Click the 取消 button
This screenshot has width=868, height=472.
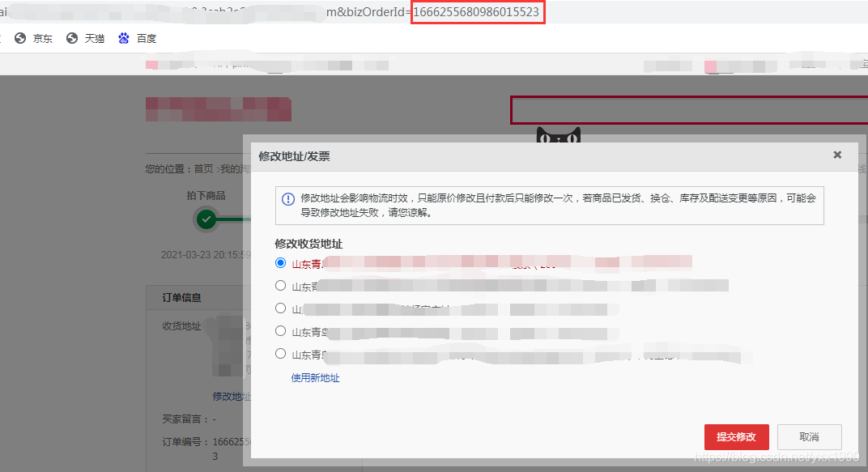coord(809,436)
